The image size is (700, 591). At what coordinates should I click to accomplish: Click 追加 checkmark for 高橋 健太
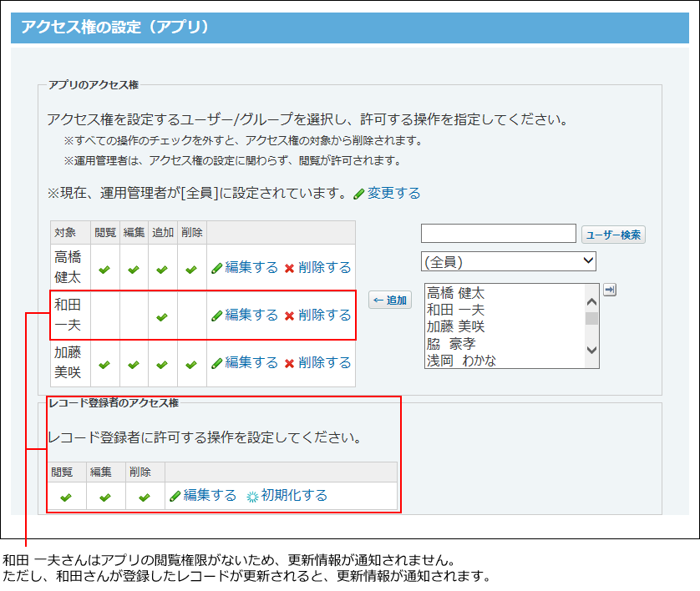pyautogui.click(x=162, y=270)
